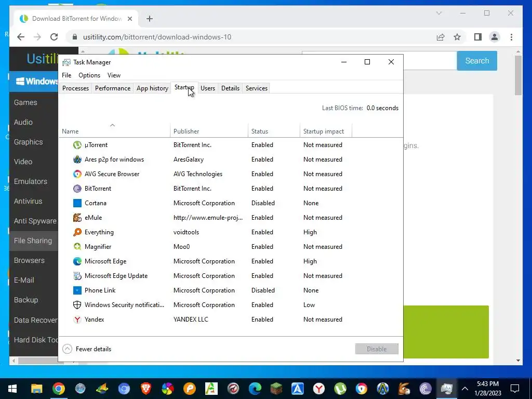
Task: Open Yandex browser from the taskbar
Action: [x=318, y=389]
